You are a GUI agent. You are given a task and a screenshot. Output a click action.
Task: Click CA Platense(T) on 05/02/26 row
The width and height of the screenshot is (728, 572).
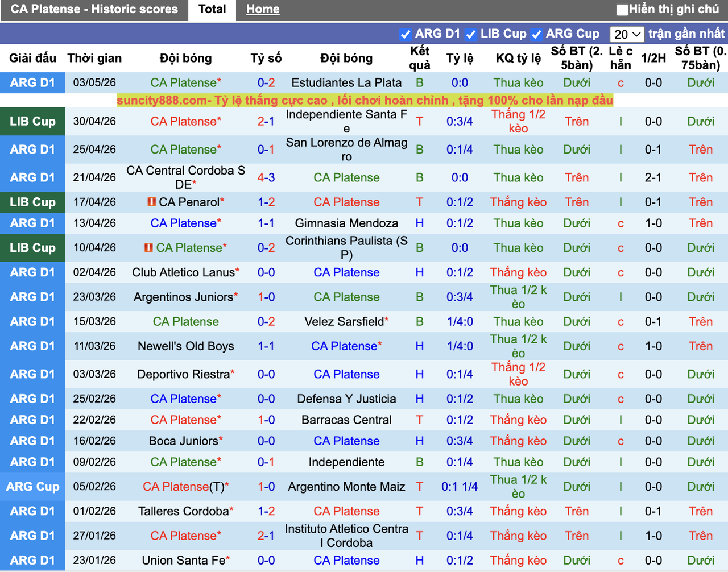pos(184,487)
